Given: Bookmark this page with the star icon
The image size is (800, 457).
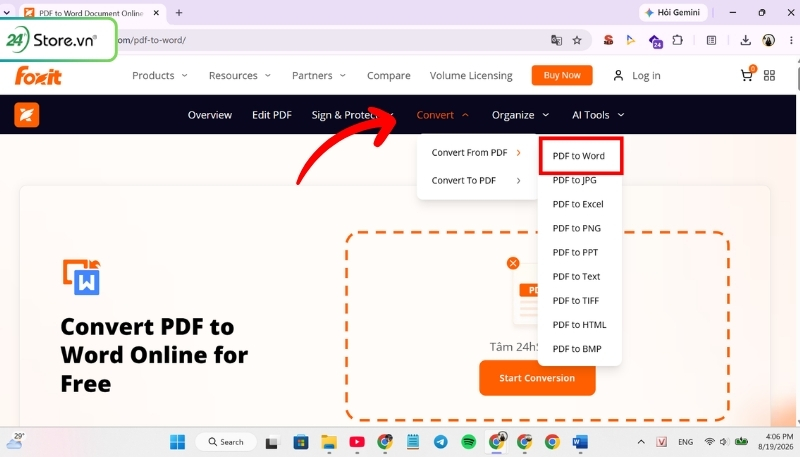Looking at the screenshot, I should tap(577, 40).
